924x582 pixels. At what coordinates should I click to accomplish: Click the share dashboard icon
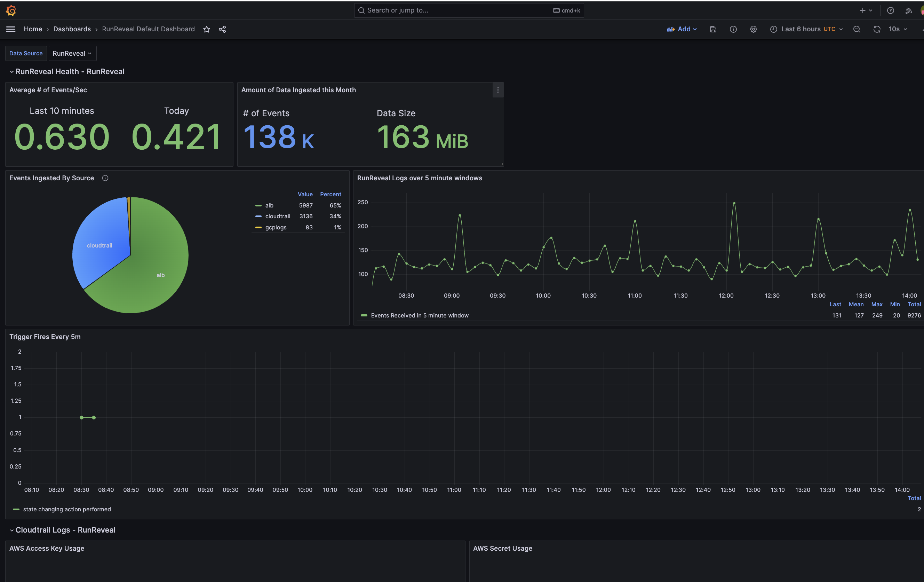[x=222, y=29]
